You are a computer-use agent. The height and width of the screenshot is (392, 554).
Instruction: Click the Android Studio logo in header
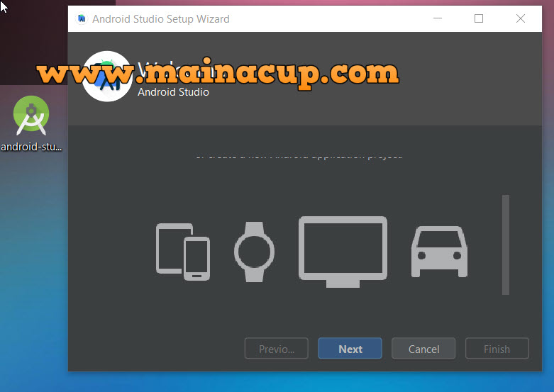pos(107,77)
